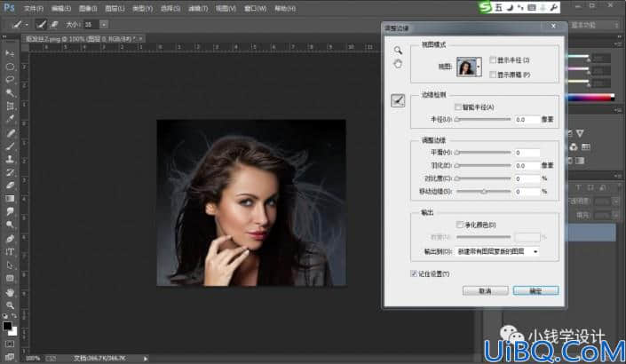This screenshot has width=626, height=364.
Task: Click the Cancel button in Refine Edge
Action: [x=485, y=290]
